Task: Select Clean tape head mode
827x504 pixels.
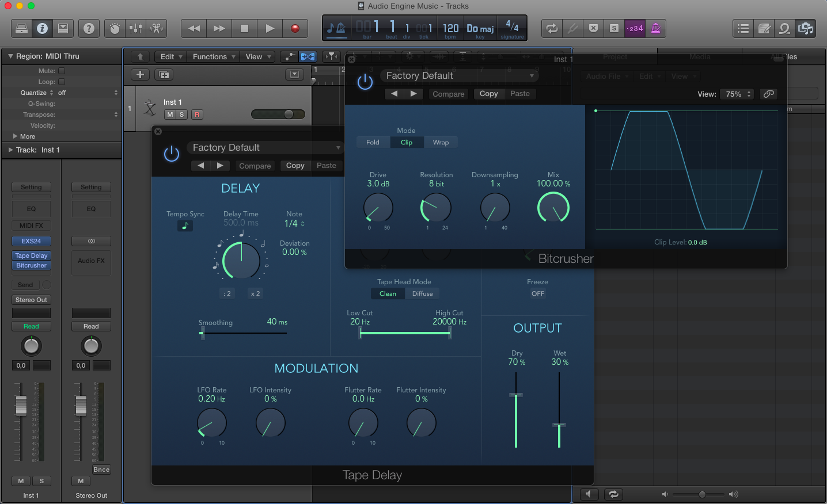Action: click(388, 293)
